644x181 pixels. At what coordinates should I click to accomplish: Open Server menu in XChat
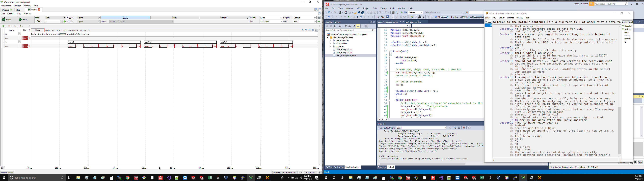(502, 18)
